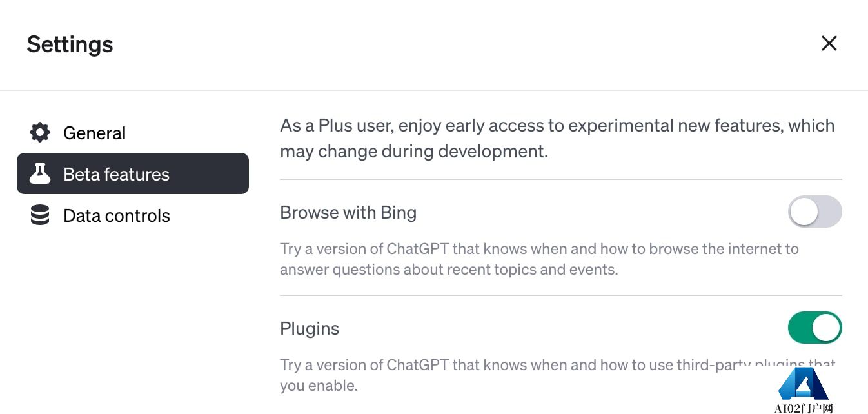
Task: Close the Settings dialog with the X
Action: [829, 43]
